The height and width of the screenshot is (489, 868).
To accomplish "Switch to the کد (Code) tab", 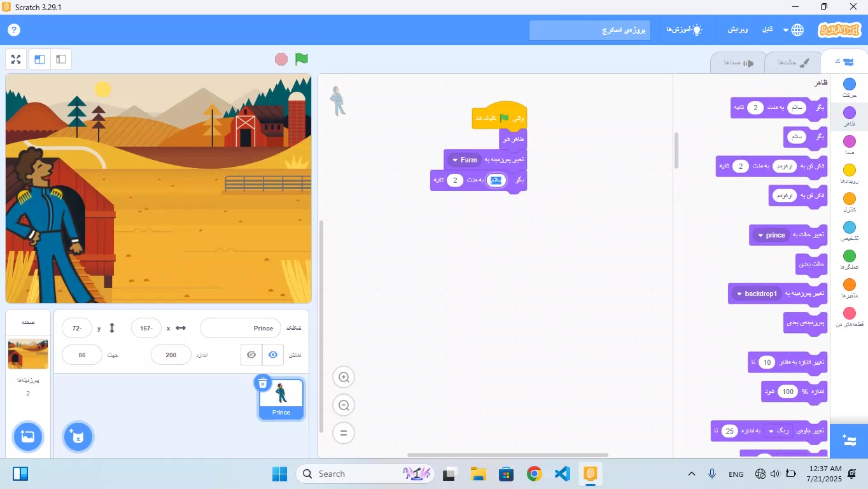I will [844, 62].
